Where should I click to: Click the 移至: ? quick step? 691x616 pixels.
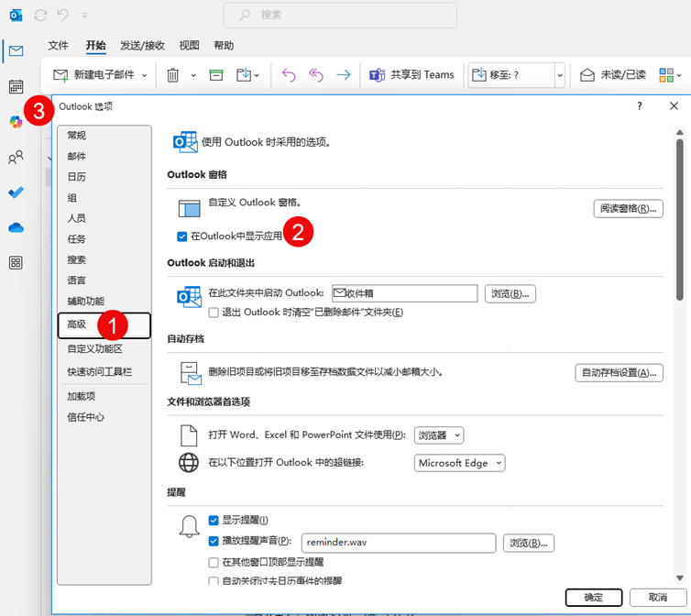511,75
